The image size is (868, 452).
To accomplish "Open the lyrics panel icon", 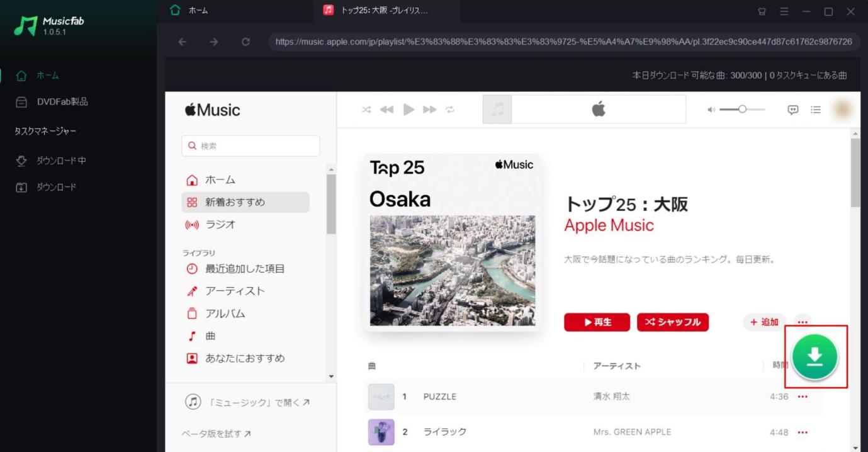I will click(x=793, y=110).
